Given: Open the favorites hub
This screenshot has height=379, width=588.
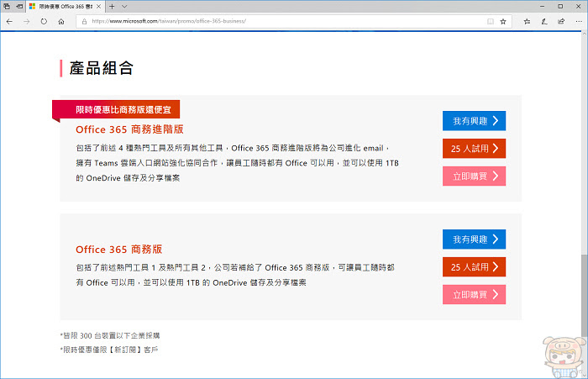Looking at the screenshot, I should pyautogui.click(x=527, y=21).
